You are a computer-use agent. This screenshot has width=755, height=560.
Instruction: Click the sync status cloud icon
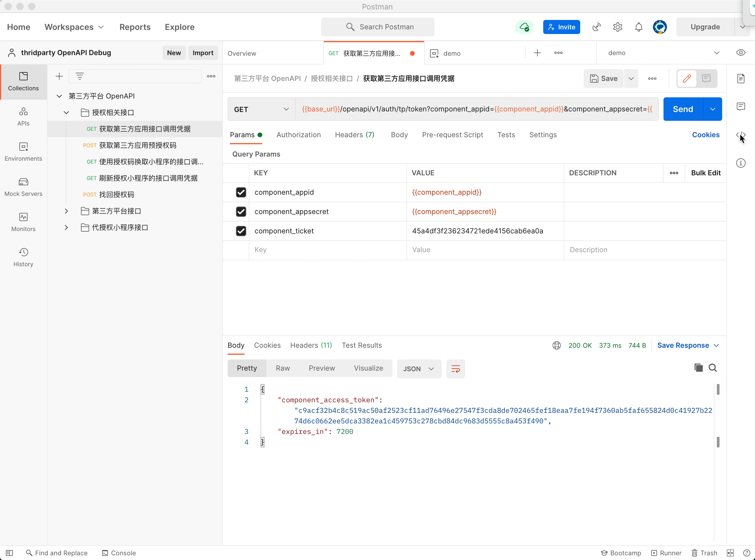pos(524,27)
